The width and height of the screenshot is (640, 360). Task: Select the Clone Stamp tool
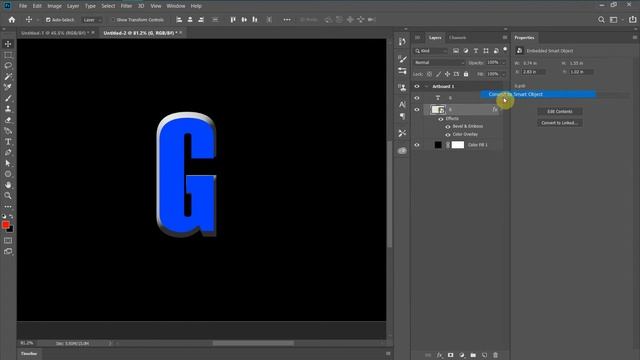pyautogui.click(x=8, y=109)
